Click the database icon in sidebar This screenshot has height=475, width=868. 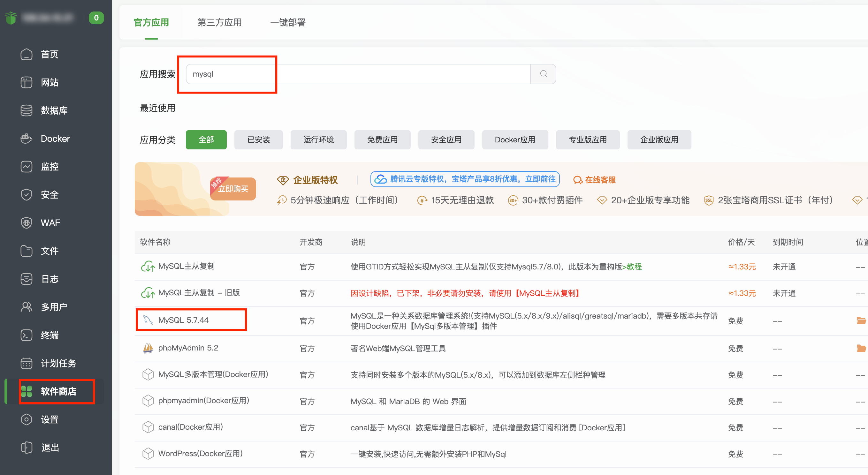tap(26, 110)
